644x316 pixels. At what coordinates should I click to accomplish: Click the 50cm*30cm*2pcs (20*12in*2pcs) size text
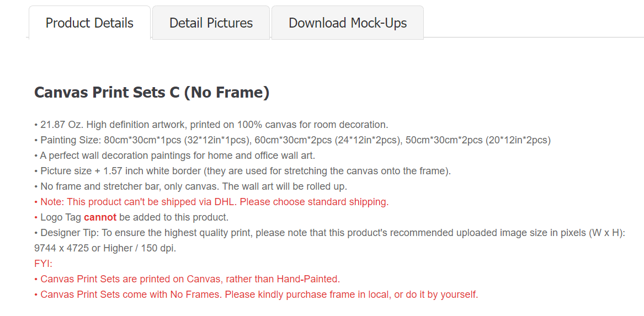tap(478, 140)
